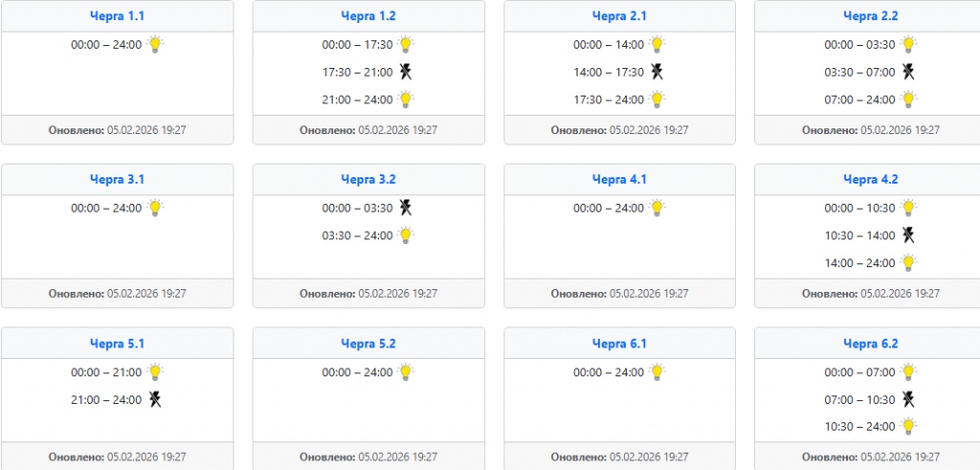
Task: Click the light bulb beside 03:30 – 24:00
Action: (406, 235)
